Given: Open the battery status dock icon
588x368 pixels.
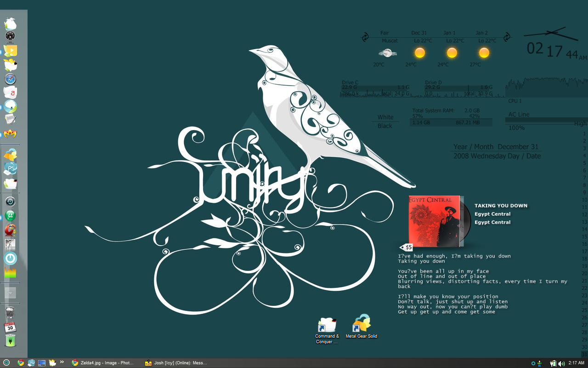Looking at the screenshot, I should click(x=11, y=341).
